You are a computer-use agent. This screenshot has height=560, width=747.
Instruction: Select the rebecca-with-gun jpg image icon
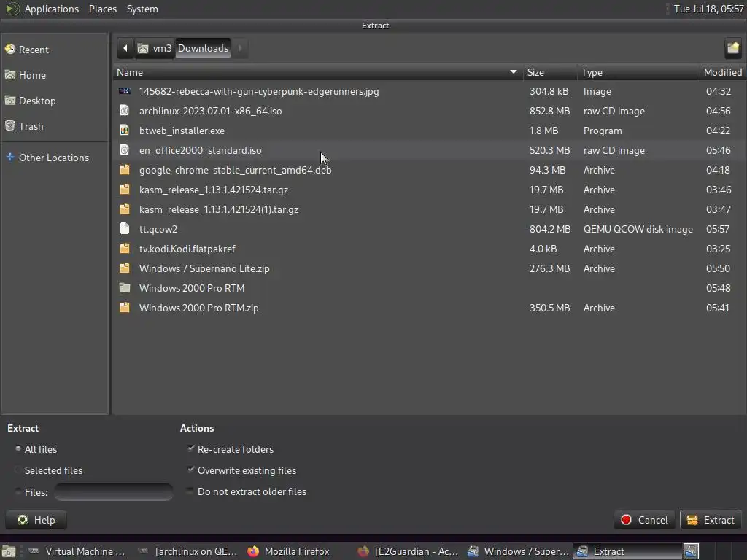tap(124, 91)
